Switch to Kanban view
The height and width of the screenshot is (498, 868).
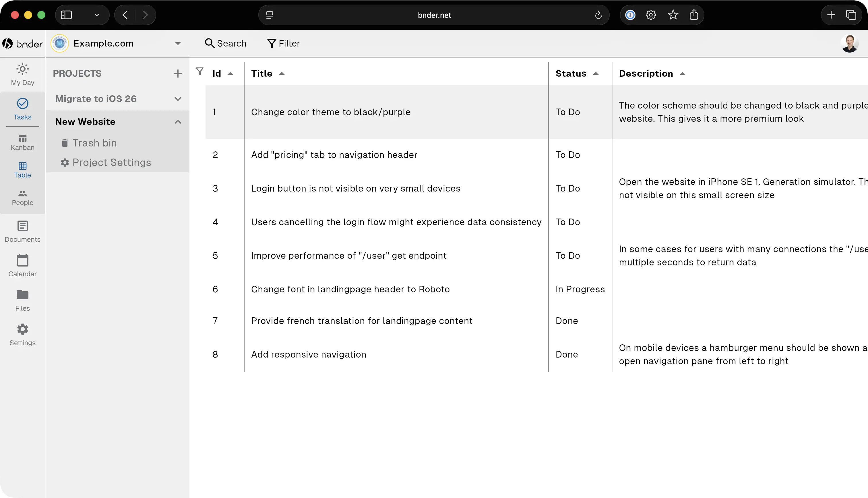pyautogui.click(x=22, y=142)
